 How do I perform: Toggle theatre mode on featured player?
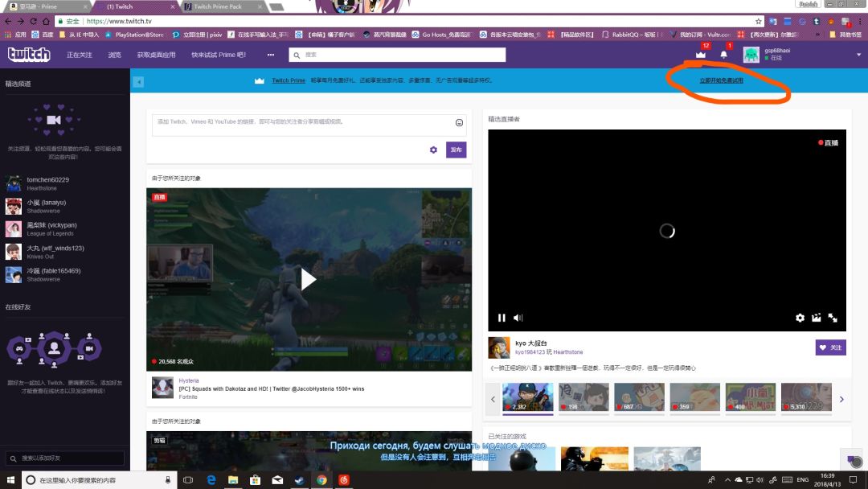pyautogui.click(x=816, y=318)
